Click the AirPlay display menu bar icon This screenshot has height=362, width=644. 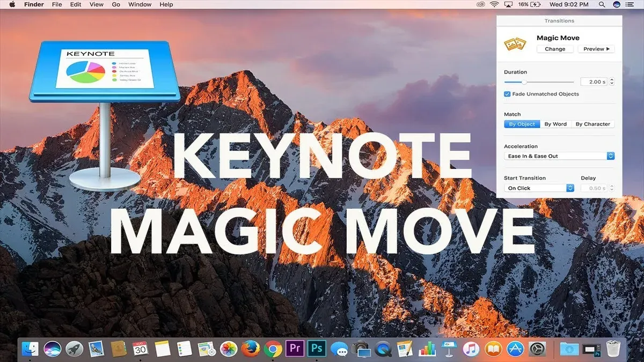(x=508, y=4)
